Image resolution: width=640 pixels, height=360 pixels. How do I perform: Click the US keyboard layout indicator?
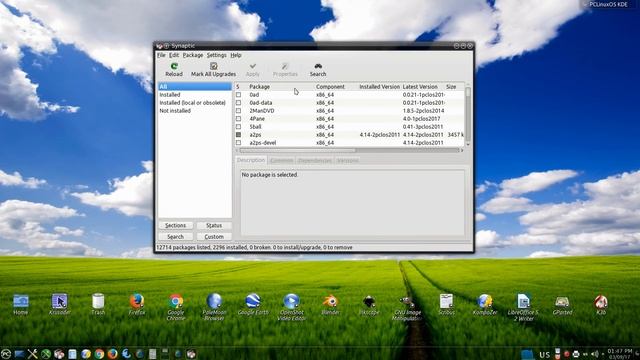coord(544,354)
